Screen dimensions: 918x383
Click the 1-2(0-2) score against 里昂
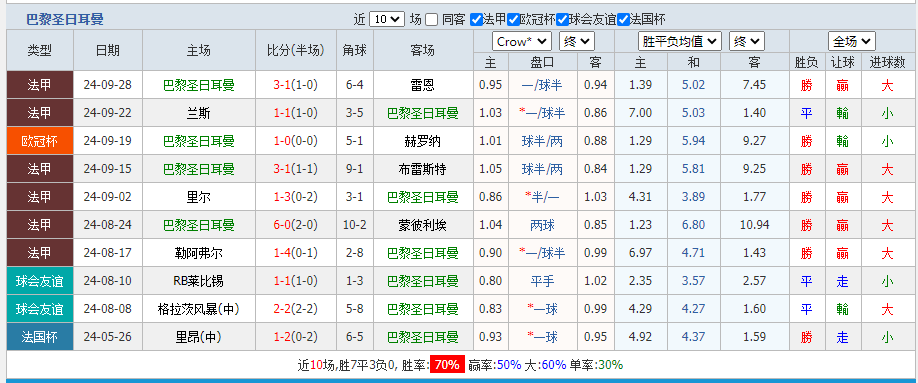click(x=296, y=337)
